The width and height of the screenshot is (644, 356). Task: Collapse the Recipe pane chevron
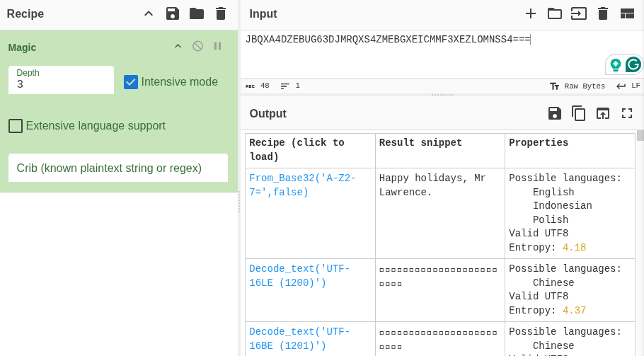coord(149,13)
